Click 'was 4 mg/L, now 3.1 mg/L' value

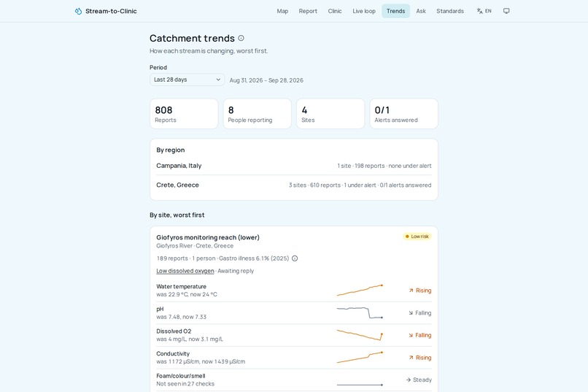pyautogui.click(x=190, y=339)
